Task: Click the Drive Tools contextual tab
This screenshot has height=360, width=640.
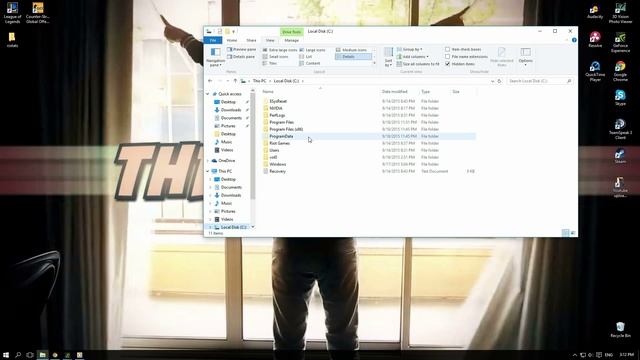Action: [x=291, y=32]
